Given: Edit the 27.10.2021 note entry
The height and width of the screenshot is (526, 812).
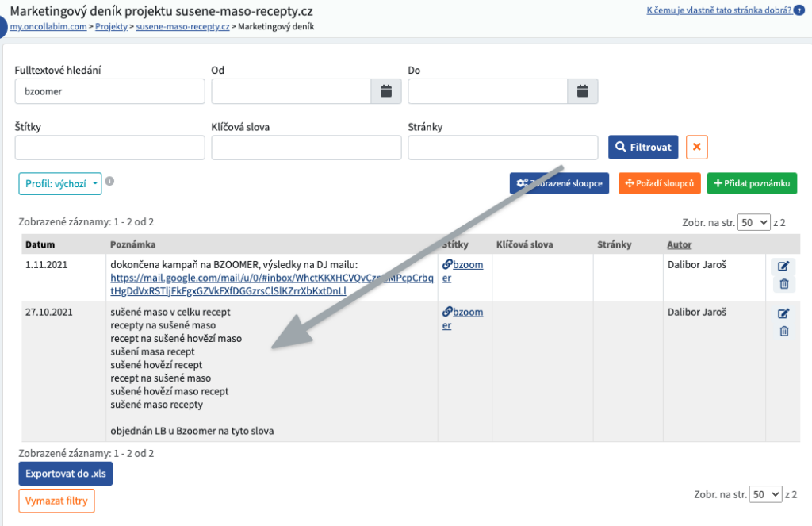Looking at the screenshot, I should point(783,313).
